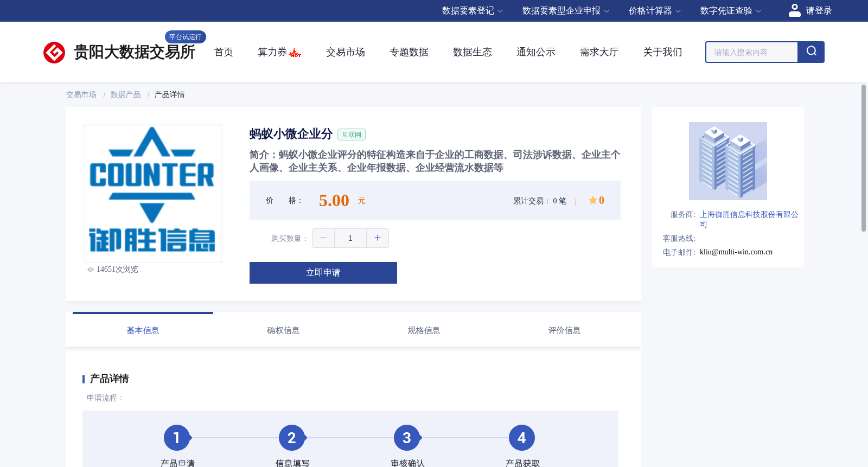Open 关于我们 navigation item

663,52
